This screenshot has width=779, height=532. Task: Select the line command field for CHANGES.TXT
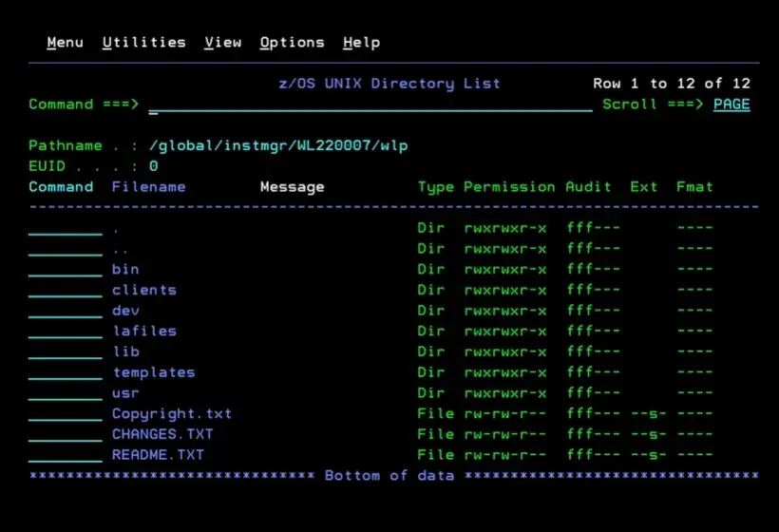tap(66, 435)
